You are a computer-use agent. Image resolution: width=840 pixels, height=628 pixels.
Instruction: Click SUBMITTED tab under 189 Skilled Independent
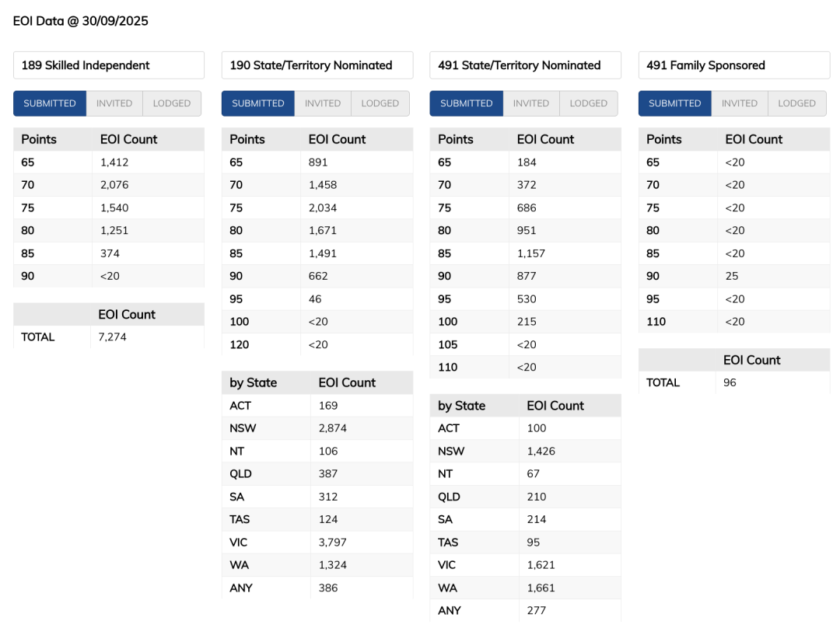tap(50, 103)
